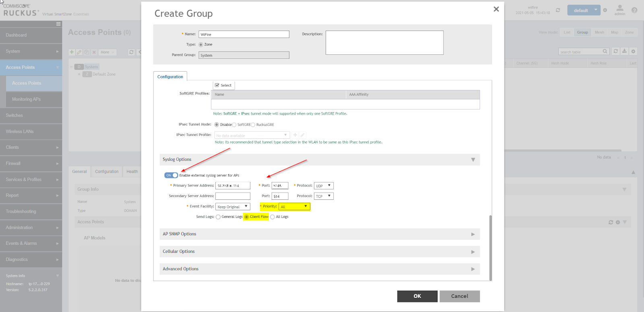Expand Cellular Options section
This screenshot has width=644, height=312.
click(x=473, y=252)
